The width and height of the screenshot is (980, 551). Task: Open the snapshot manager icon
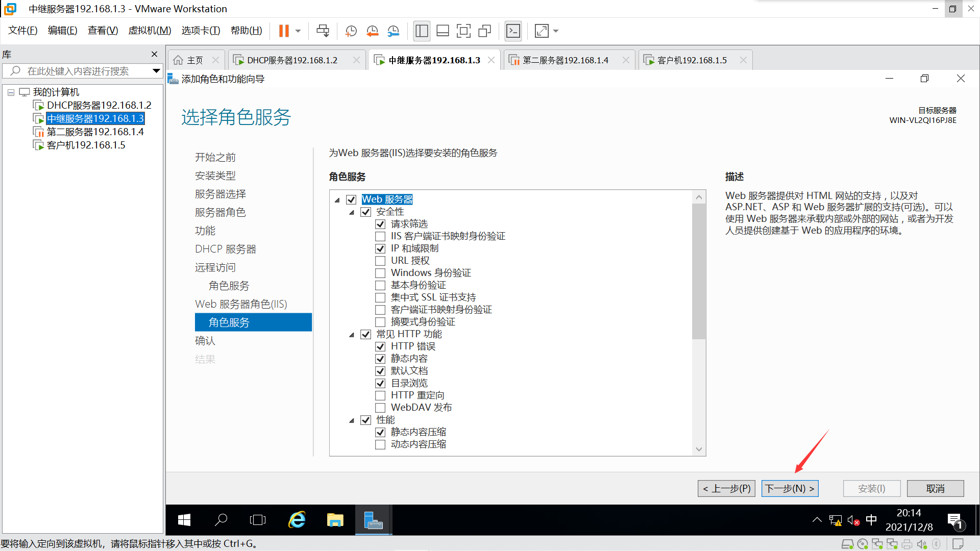pos(393,31)
